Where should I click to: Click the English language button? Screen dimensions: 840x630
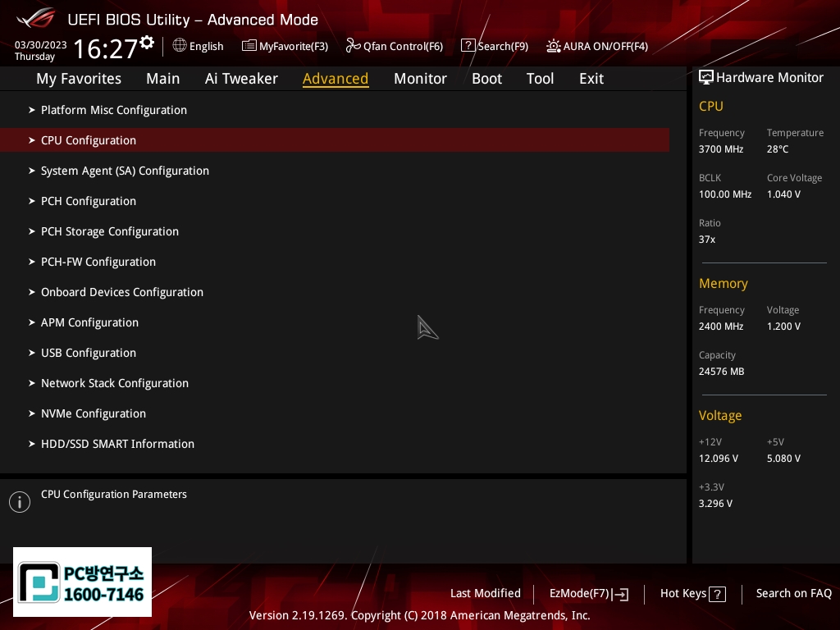click(206, 46)
